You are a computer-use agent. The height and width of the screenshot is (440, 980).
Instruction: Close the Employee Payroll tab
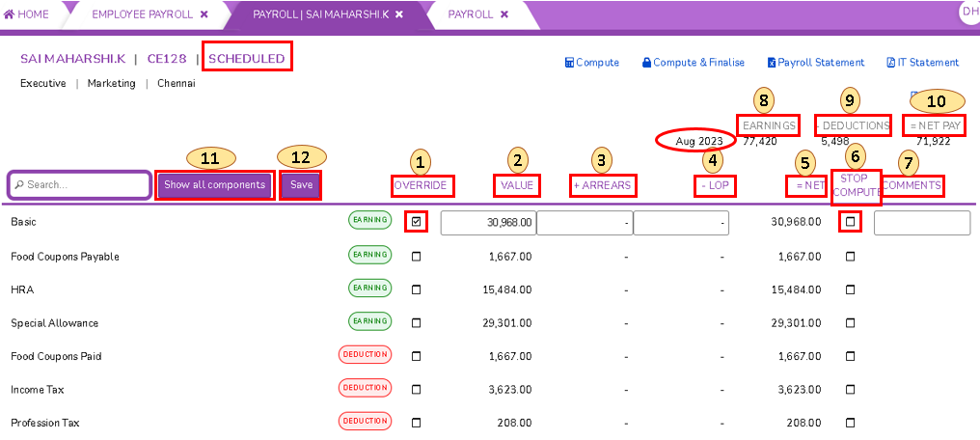[x=204, y=14]
